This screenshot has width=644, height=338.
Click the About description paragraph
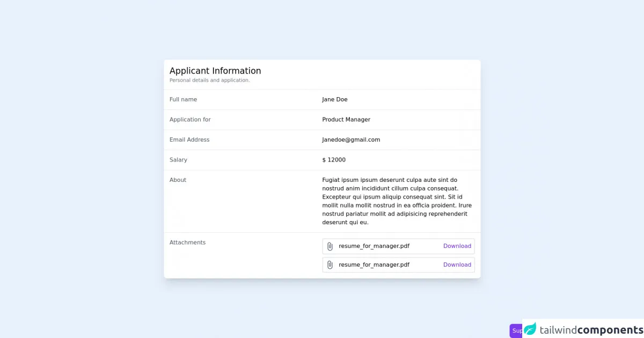[x=397, y=201]
